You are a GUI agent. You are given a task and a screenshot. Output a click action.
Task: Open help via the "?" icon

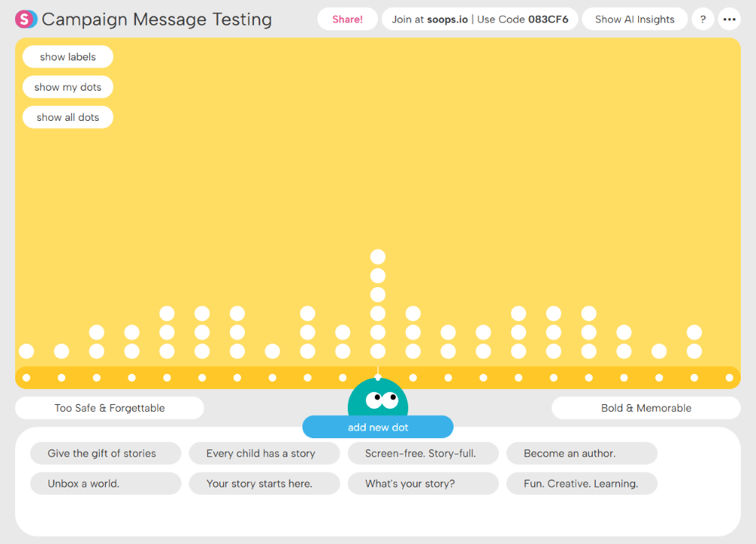point(702,19)
